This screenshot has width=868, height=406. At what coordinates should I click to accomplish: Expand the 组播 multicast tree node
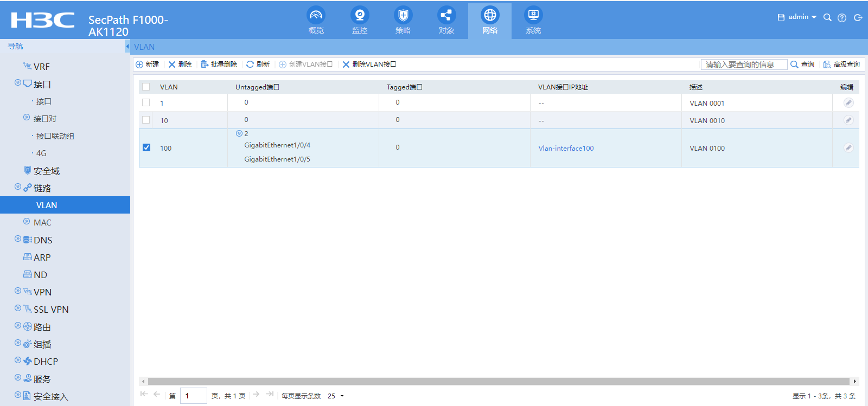(18, 343)
